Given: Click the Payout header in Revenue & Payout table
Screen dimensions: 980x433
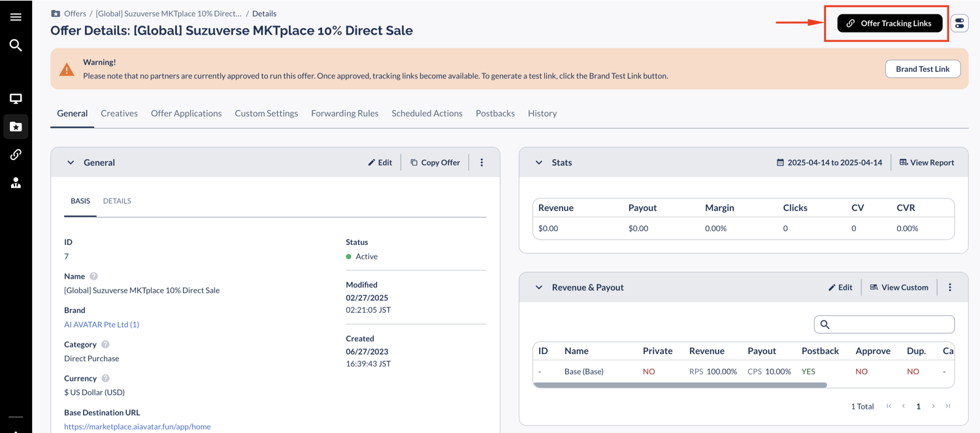Looking at the screenshot, I should click(762, 351).
